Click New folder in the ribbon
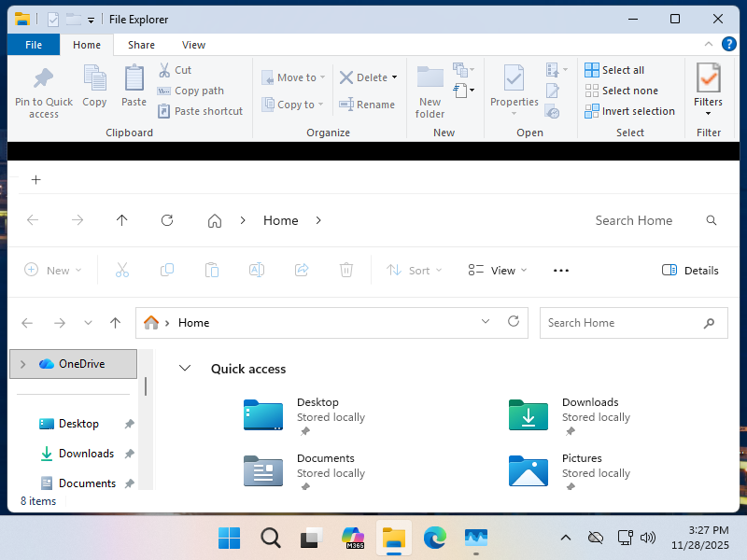 click(x=430, y=91)
